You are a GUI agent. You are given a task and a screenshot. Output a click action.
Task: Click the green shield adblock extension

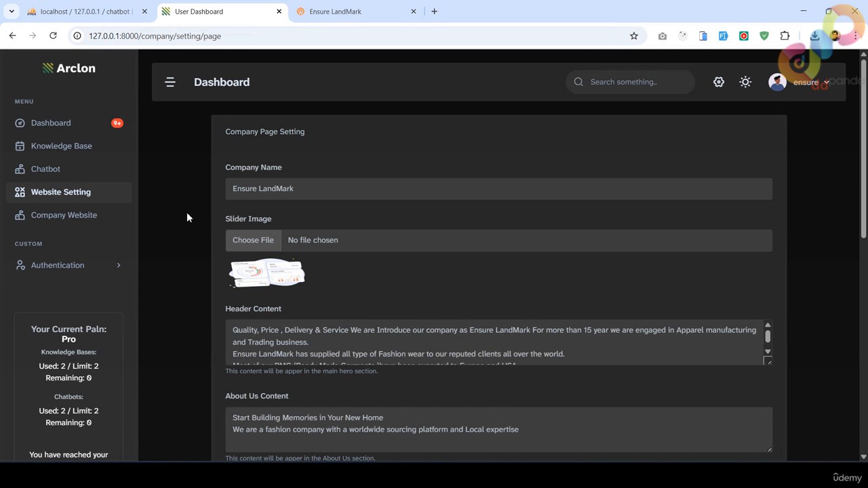click(x=764, y=36)
